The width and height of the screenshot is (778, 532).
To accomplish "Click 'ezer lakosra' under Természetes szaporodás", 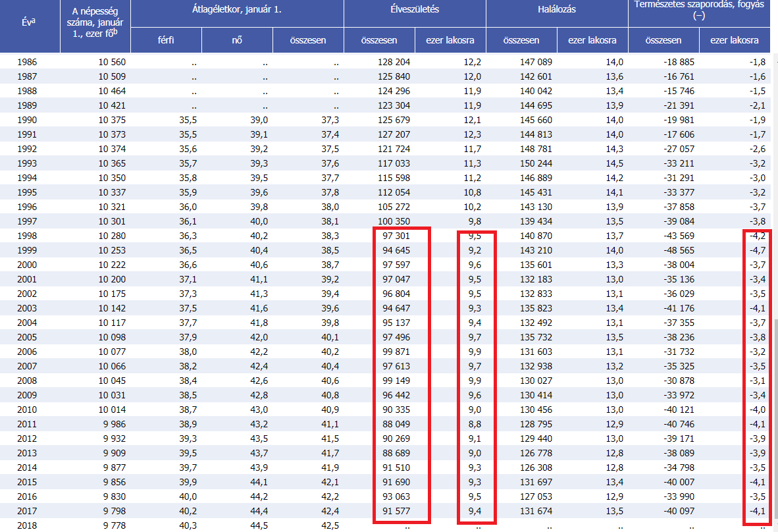I will click(x=735, y=40).
